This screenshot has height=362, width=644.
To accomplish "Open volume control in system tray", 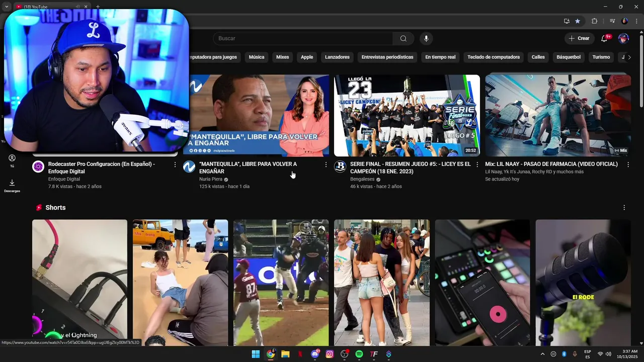I will click(x=608, y=354).
